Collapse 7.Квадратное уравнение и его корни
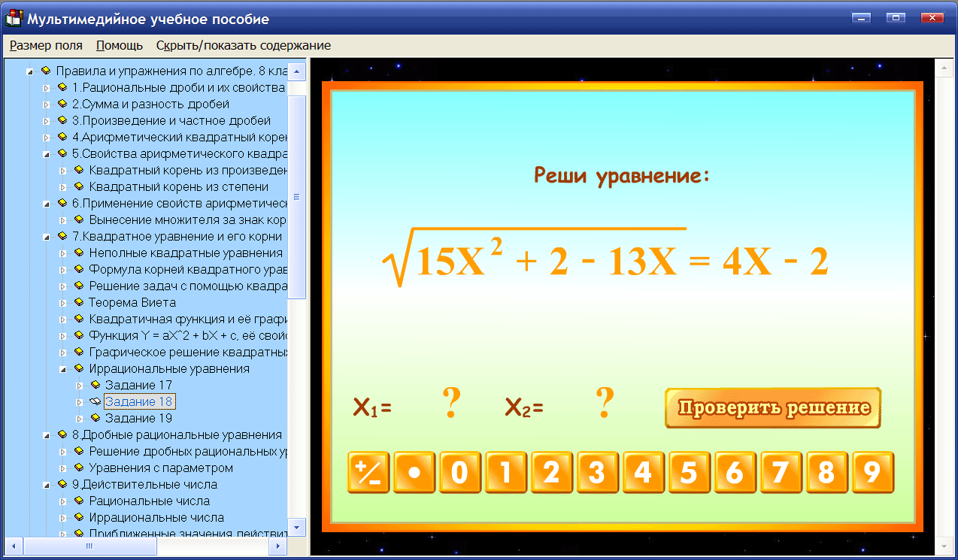Image resolution: width=958 pixels, height=560 pixels. 46,237
